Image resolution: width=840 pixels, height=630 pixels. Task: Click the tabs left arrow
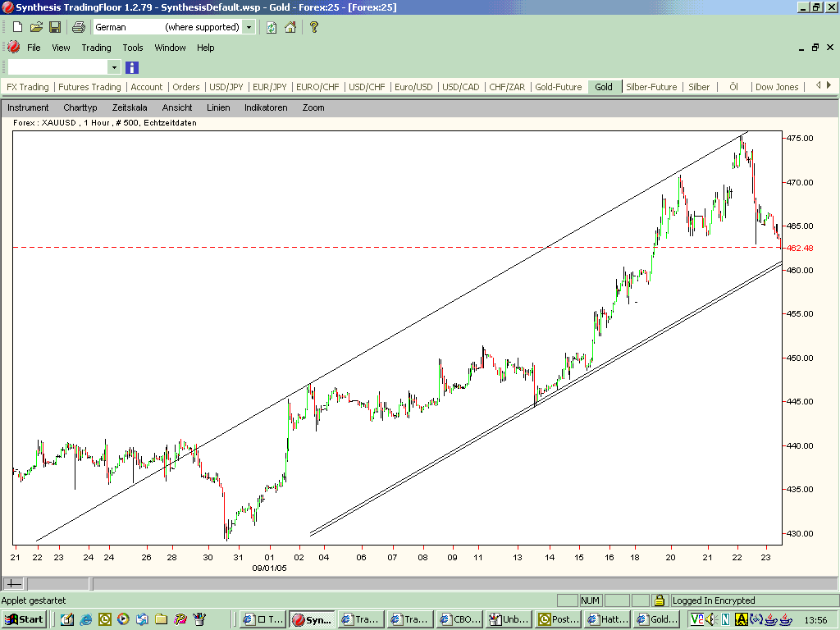[x=818, y=85]
